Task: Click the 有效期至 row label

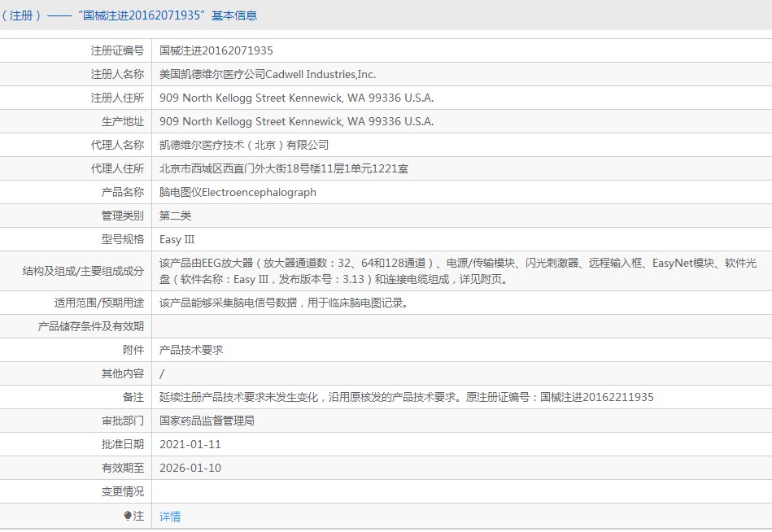Action: [x=123, y=468]
